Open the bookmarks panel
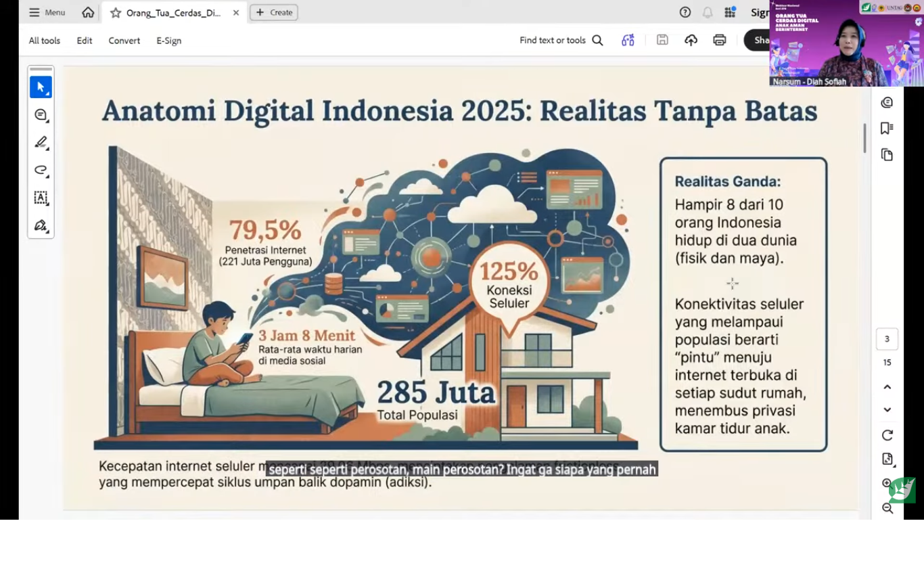 tap(887, 129)
